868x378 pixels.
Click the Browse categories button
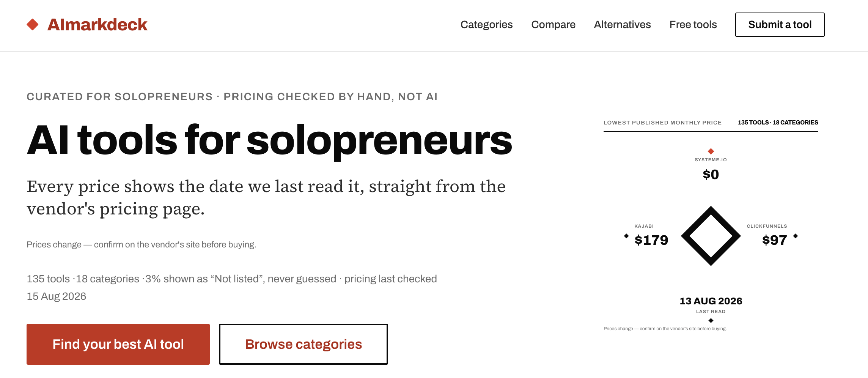[303, 344]
